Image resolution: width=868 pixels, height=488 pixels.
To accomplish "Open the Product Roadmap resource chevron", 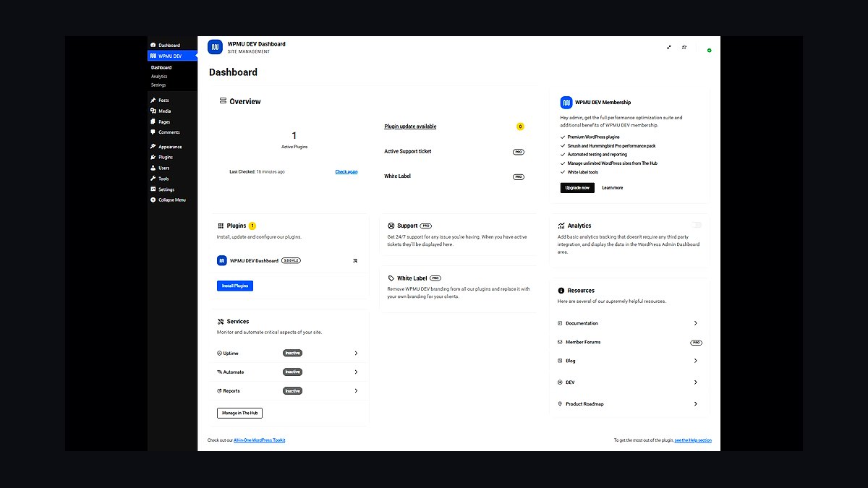I will point(696,404).
